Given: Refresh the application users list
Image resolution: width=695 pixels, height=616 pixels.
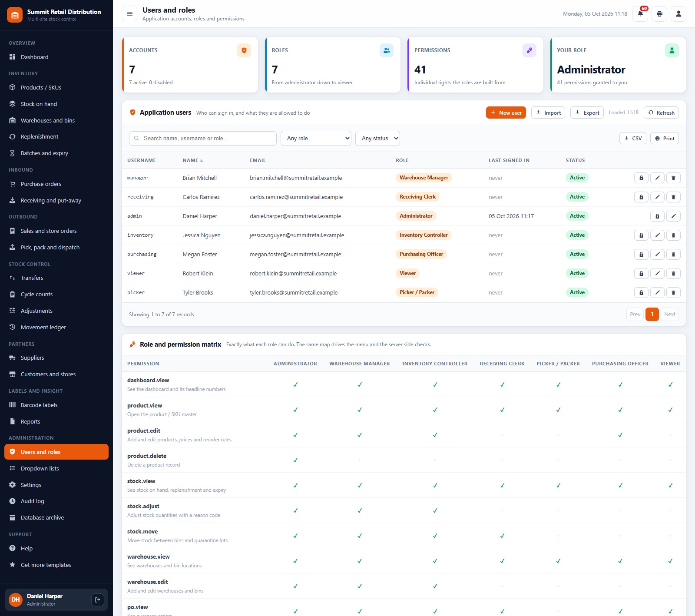Looking at the screenshot, I should (x=661, y=113).
